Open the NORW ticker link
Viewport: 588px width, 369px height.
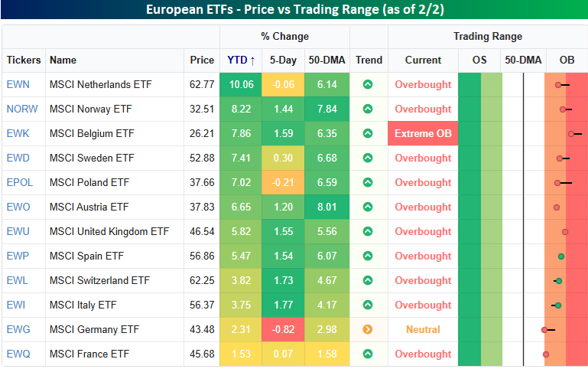coord(21,109)
